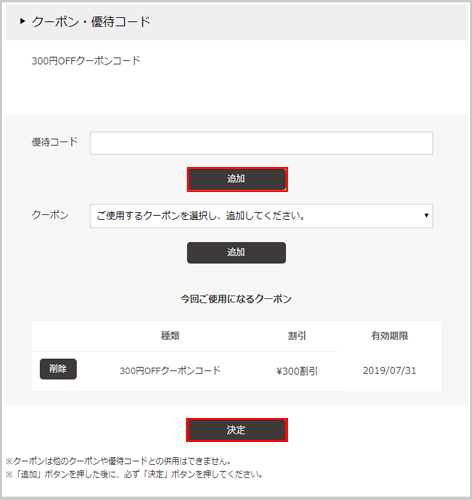The image size is (472, 500).
Task: Click the 有効期限 column header
Action: [389, 336]
